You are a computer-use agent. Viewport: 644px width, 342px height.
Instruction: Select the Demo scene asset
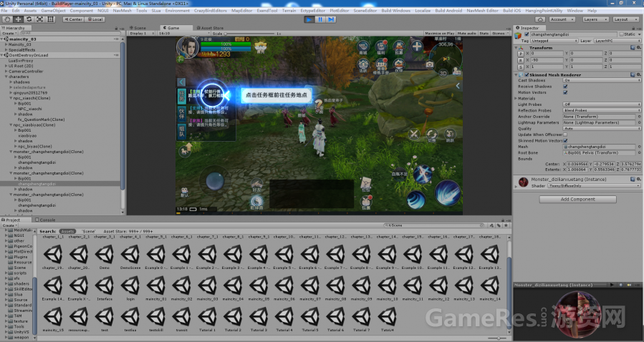coord(105,255)
